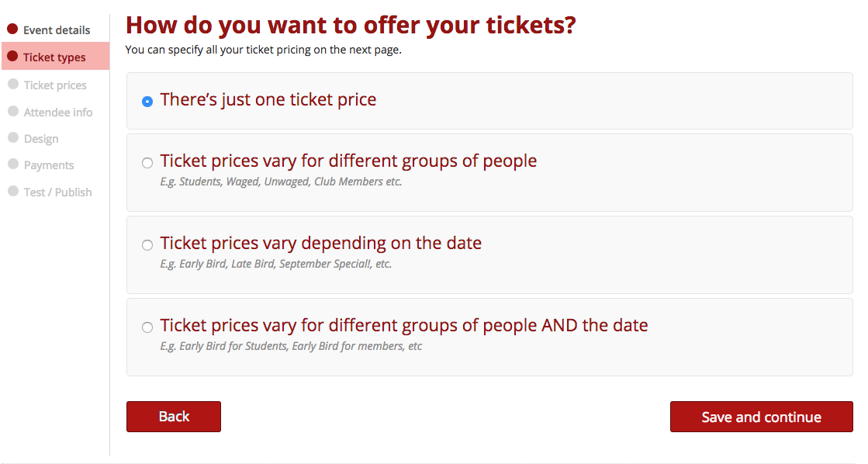Screen dimensions: 868x464
Task: Go to Event details in sidebar
Action: 57,30
